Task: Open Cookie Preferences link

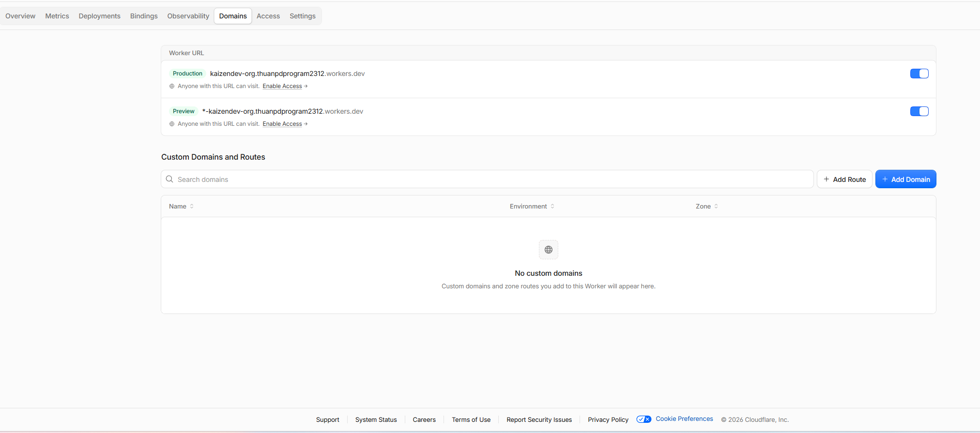Action: [x=684, y=419]
